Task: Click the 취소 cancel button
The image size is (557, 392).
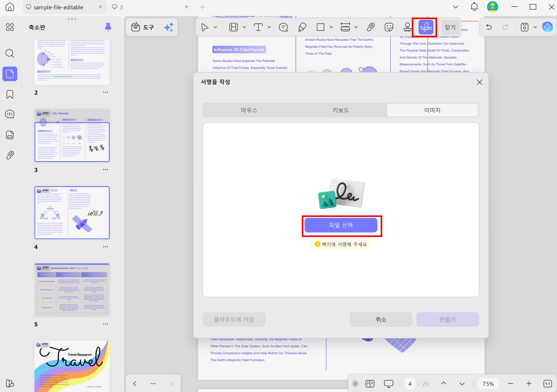Action: [x=381, y=320]
